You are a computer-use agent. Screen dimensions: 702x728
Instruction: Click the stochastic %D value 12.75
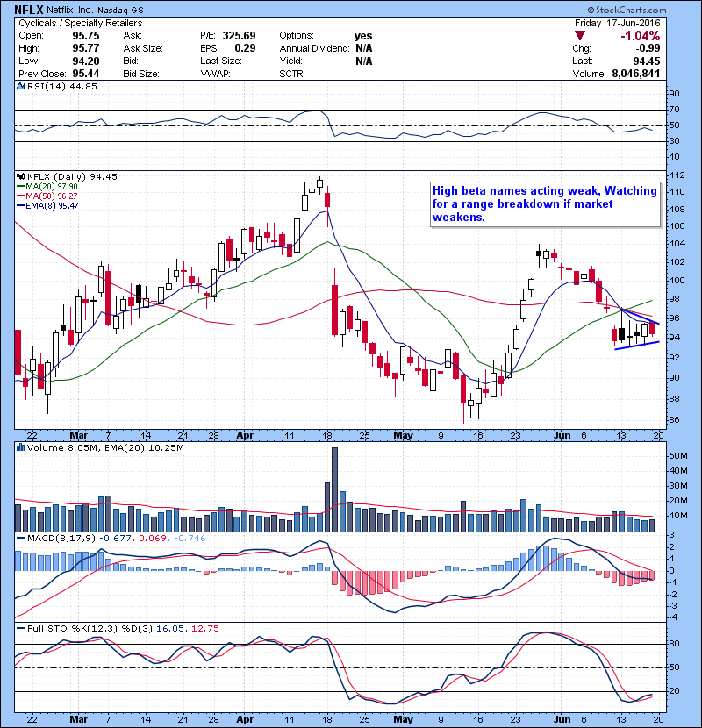pos(204,629)
